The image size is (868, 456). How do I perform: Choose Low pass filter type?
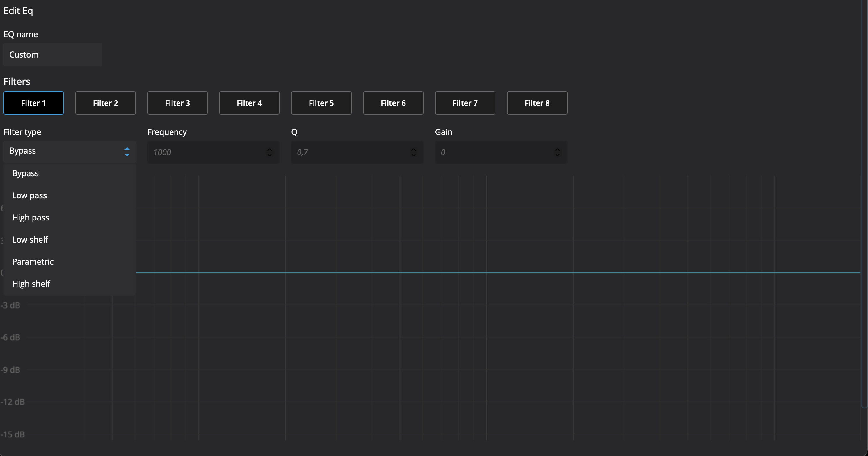coord(30,196)
